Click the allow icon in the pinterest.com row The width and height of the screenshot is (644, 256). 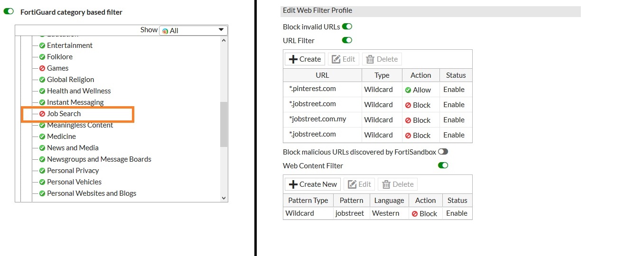pos(408,90)
